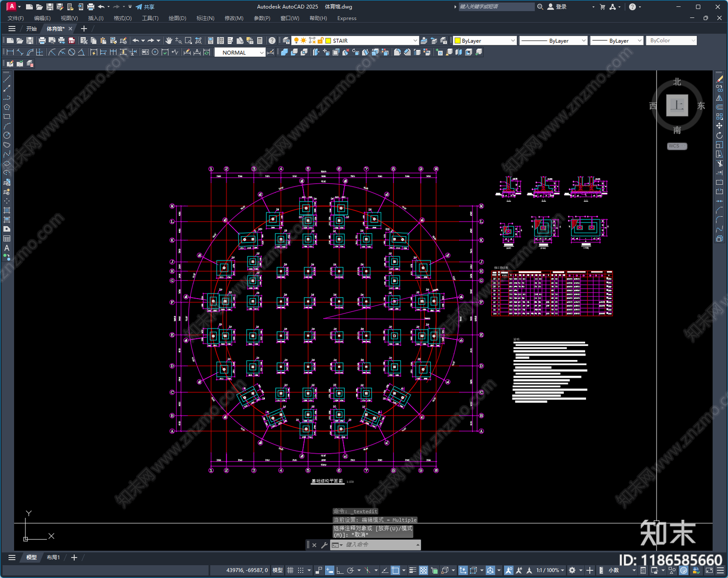
Task: Switch to the 布局1 layout tab
Action: click(53, 558)
